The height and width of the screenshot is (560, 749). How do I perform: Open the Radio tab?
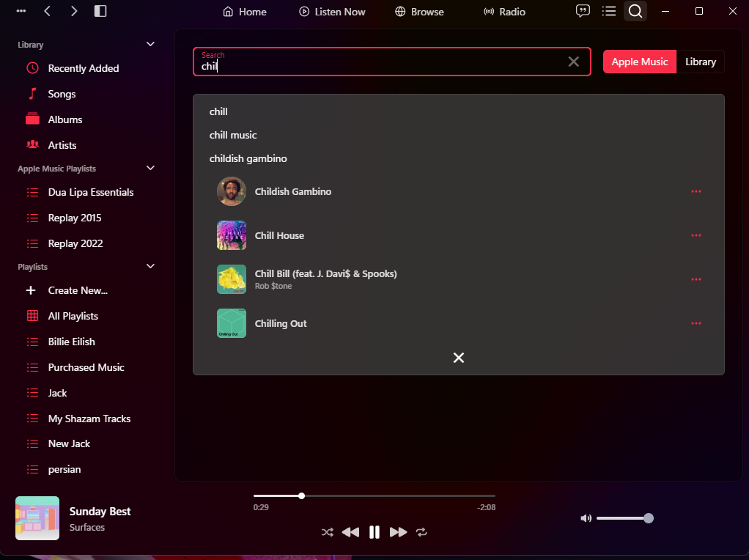(x=504, y=12)
